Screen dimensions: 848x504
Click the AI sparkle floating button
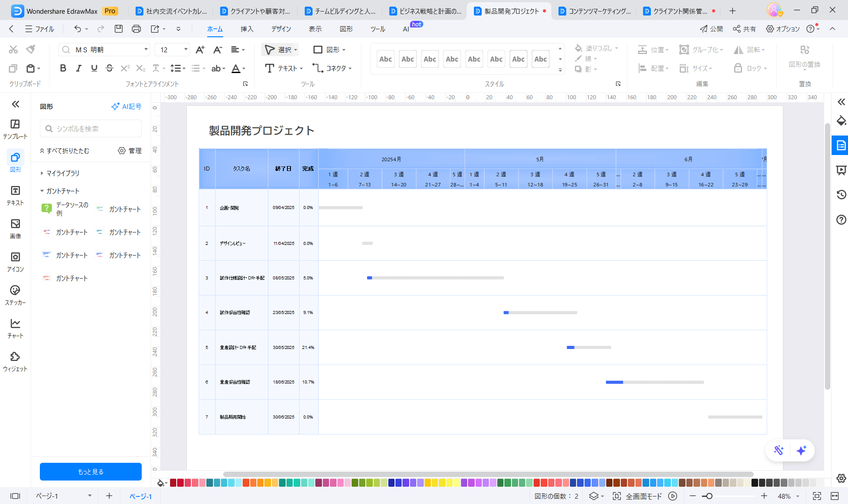[x=801, y=450]
